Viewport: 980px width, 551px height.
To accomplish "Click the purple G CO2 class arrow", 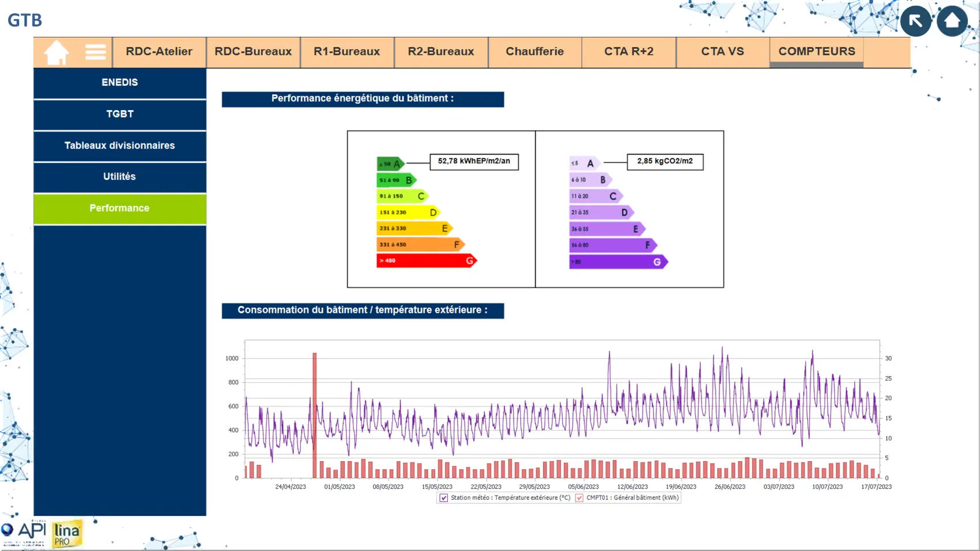I will 618,262.
